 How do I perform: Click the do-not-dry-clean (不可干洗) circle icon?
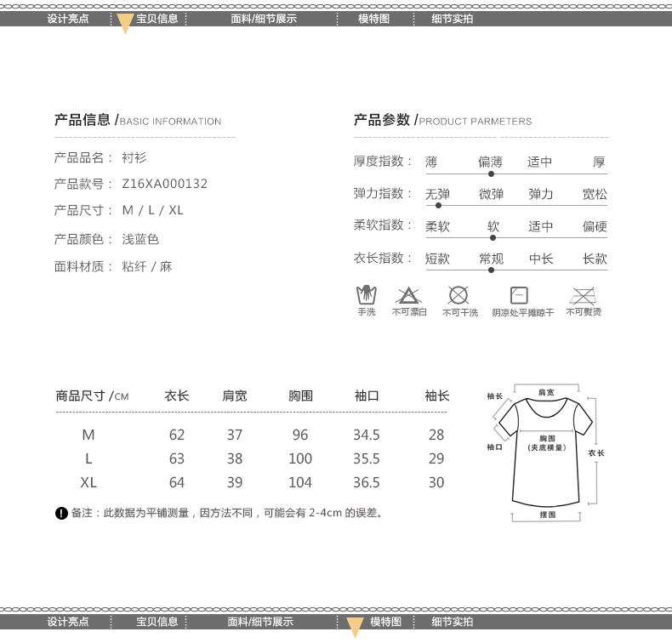(458, 295)
